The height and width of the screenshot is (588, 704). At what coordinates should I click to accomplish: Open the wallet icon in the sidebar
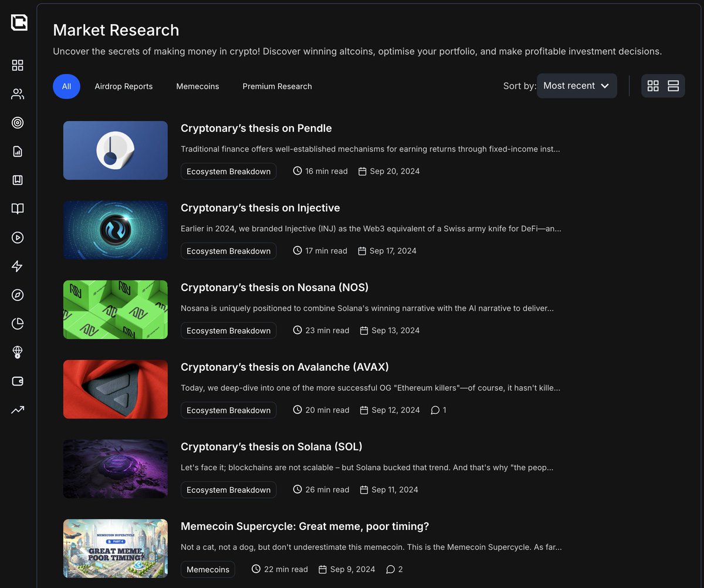(x=18, y=381)
